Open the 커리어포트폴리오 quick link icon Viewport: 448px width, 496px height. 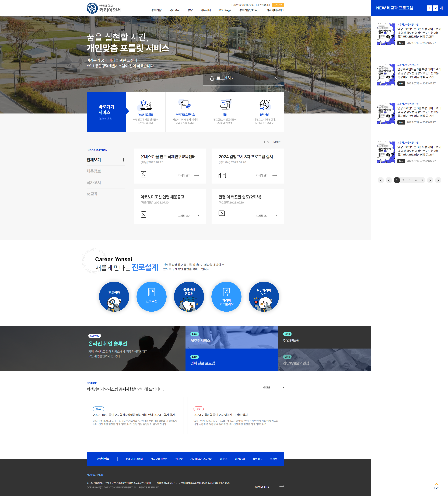(x=185, y=105)
